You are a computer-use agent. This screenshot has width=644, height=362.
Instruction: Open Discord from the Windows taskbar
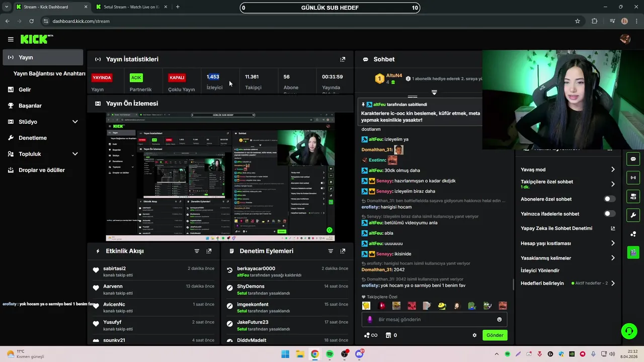pos(359,354)
